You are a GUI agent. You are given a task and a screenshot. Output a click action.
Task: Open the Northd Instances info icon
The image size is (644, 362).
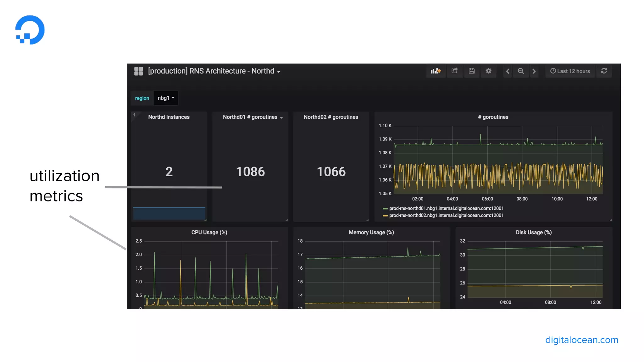pos(134,115)
